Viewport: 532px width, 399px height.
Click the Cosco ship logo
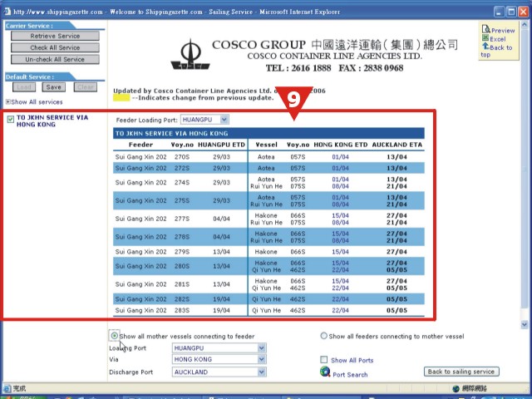coord(190,55)
